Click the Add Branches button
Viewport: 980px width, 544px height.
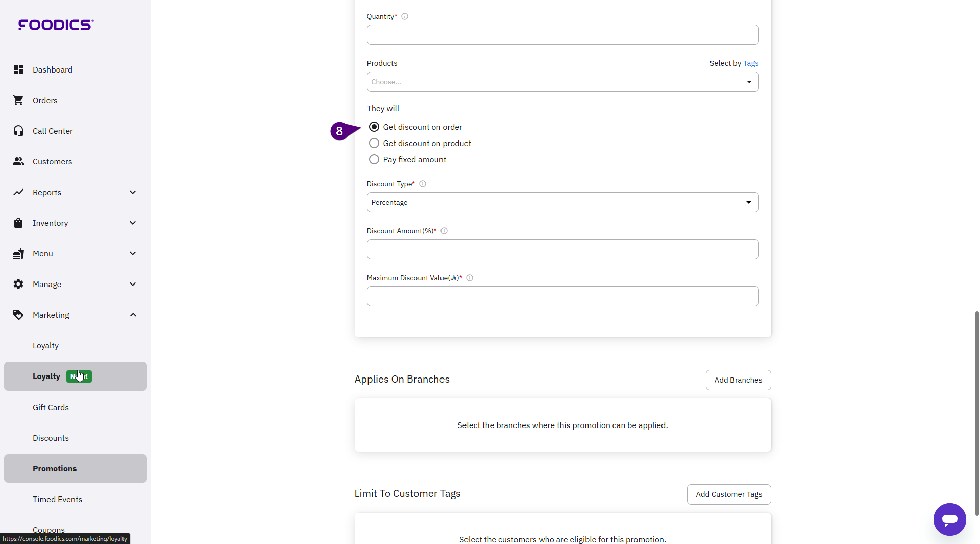[x=738, y=380]
